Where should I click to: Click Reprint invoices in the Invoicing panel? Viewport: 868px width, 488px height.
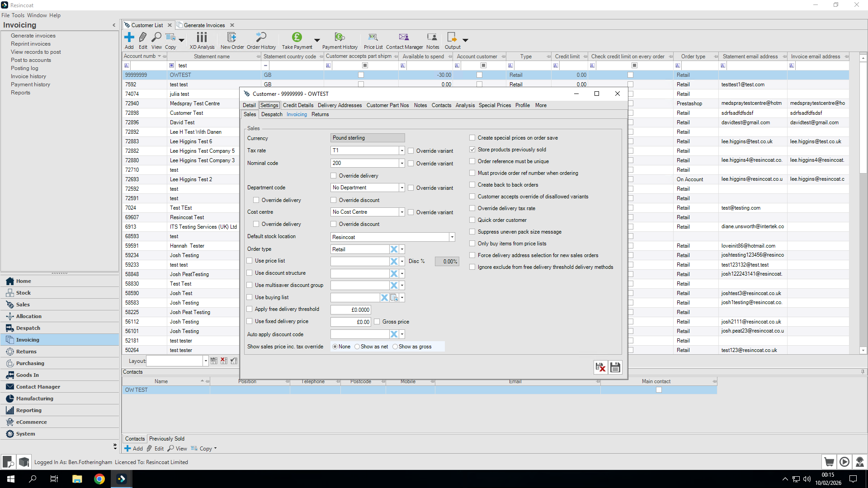coord(31,44)
